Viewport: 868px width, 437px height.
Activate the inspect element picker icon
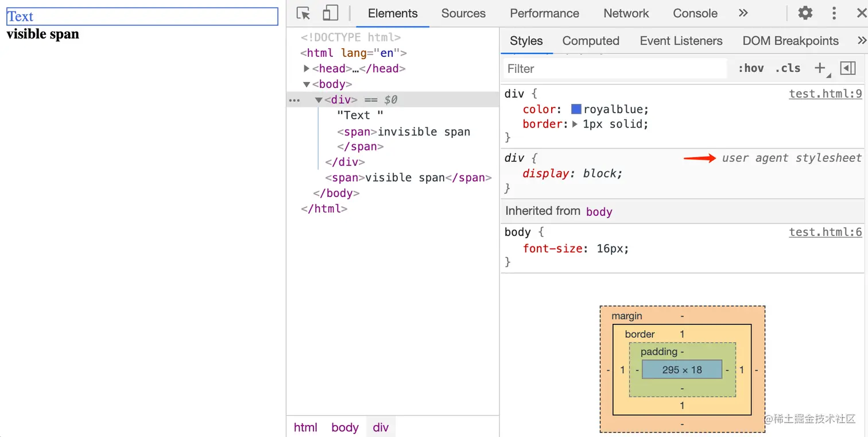tap(304, 13)
